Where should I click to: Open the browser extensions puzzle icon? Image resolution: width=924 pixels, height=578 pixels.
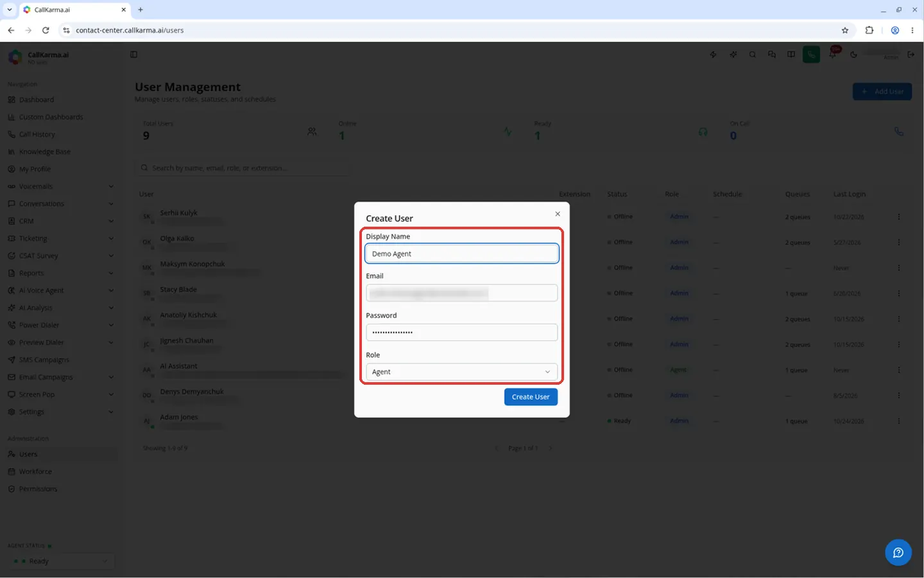coord(869,30)
